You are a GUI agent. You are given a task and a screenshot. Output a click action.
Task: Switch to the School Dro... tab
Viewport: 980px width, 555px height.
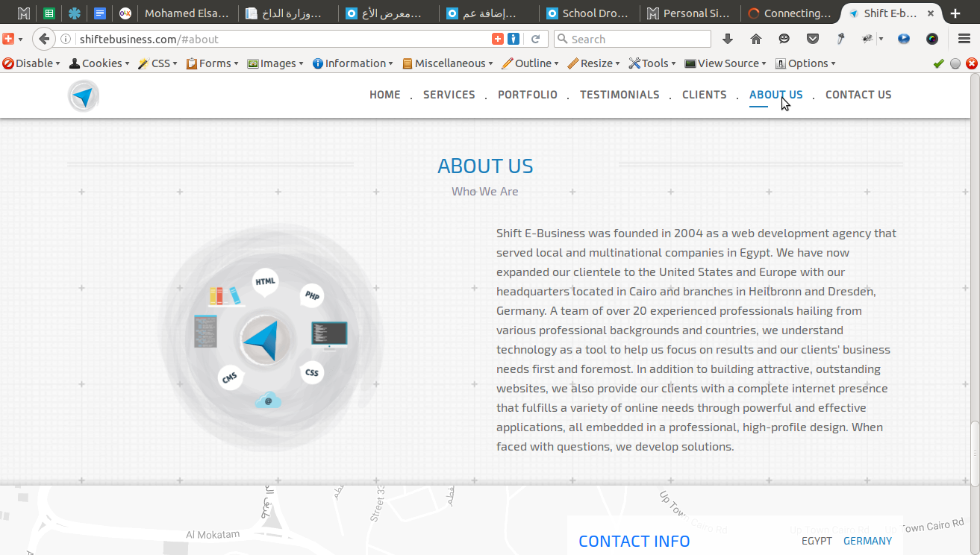tap(588, 13)
